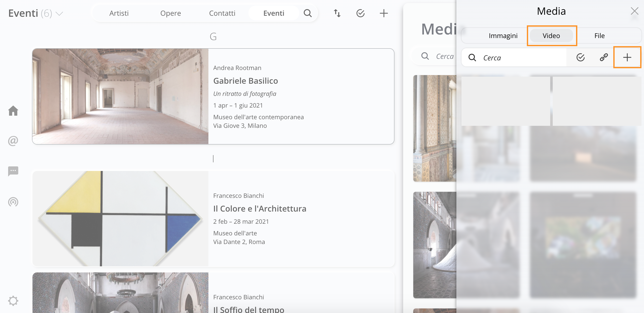Click the link chain icon in Media panel

click(x=604, y=57)
